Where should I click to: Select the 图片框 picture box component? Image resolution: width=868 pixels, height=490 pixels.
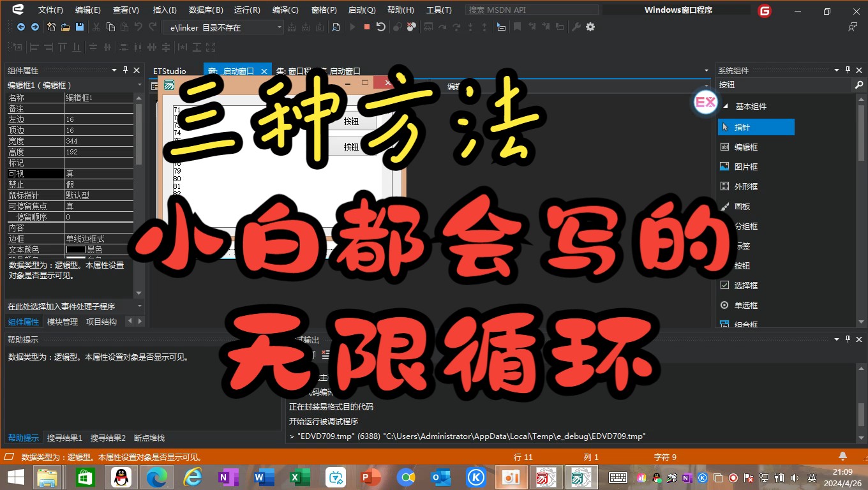746,167
